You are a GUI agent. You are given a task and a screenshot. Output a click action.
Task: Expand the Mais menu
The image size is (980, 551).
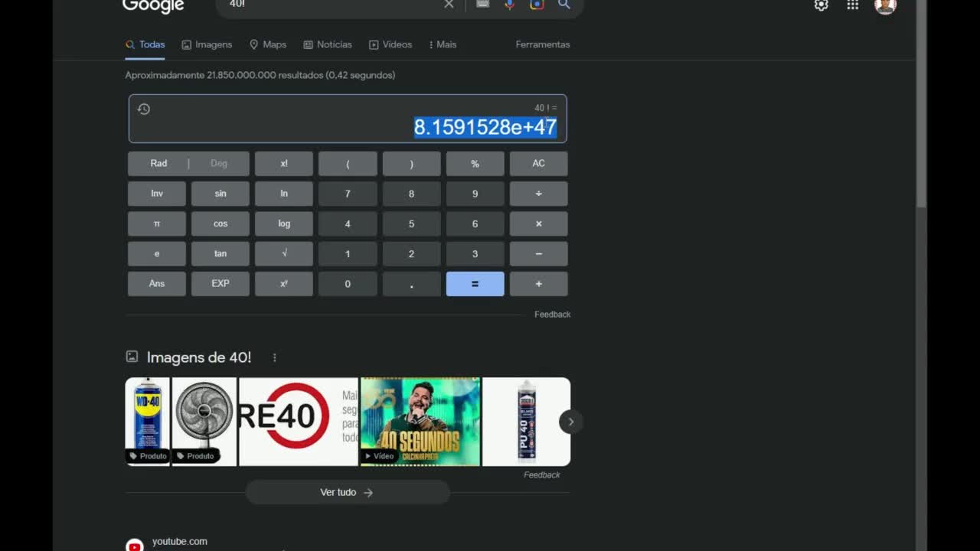point(443,44)
